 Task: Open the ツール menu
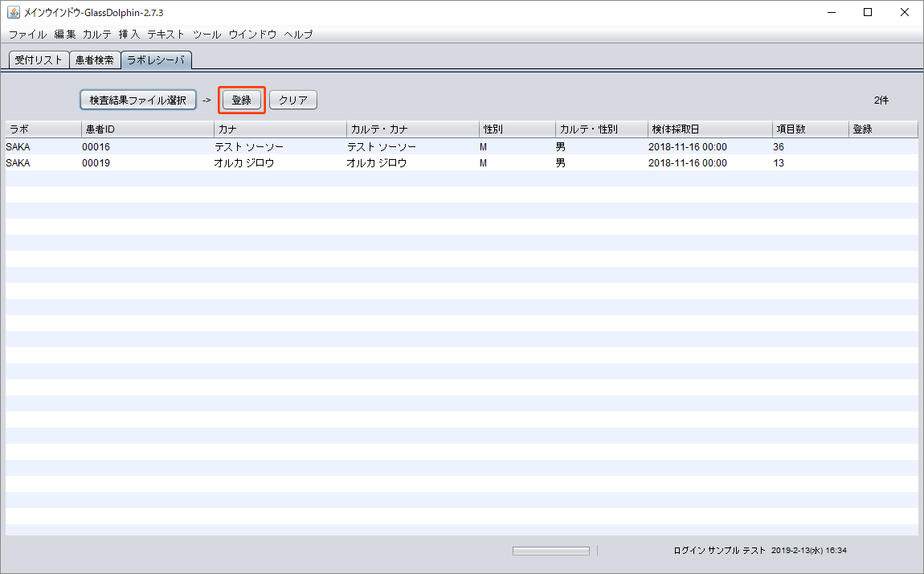coord(206,35)
